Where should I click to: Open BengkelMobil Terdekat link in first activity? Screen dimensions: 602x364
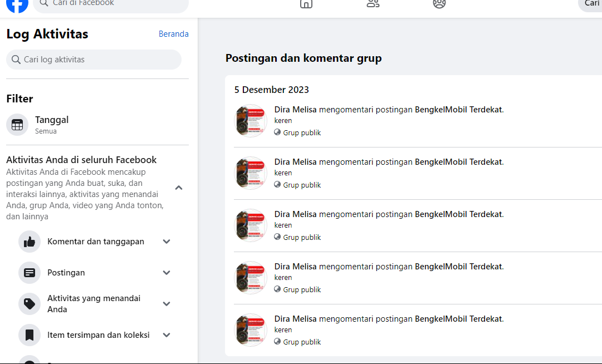(458, 110)
